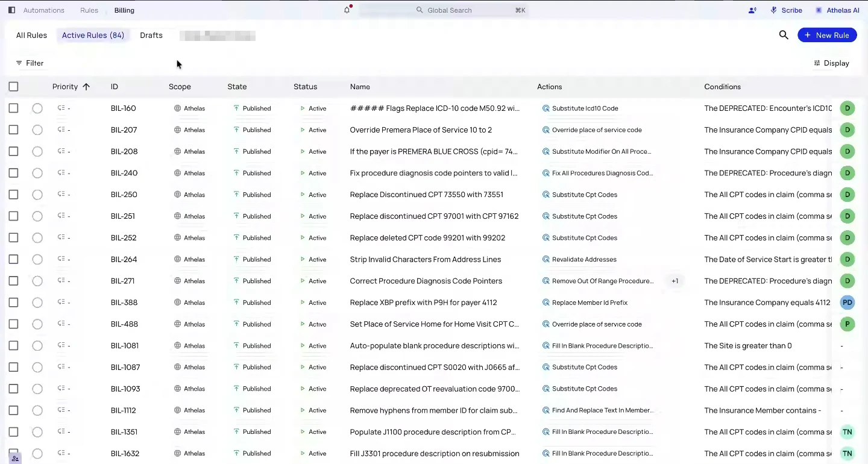Expand the +1 actions on BIL-271
The image size is (868, 464).
675,281
